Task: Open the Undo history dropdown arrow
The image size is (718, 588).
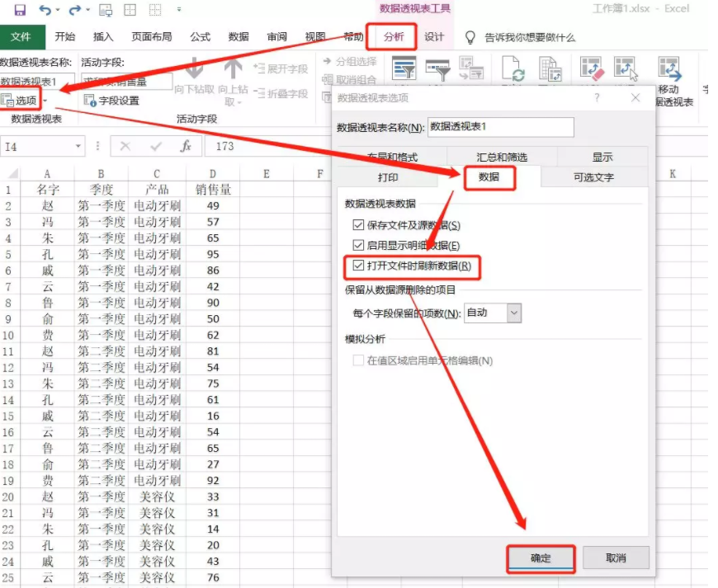Action: click(58, 10)
